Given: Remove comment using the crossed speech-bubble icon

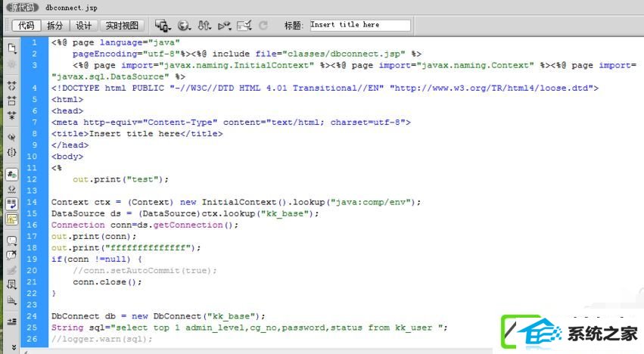Looking at the screenshot, I should pos(12,255).
